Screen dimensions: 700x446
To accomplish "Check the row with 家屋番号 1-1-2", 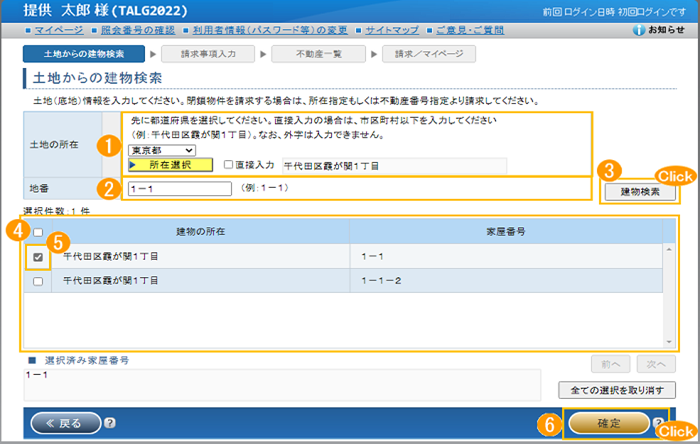I will tap(38, 282).
